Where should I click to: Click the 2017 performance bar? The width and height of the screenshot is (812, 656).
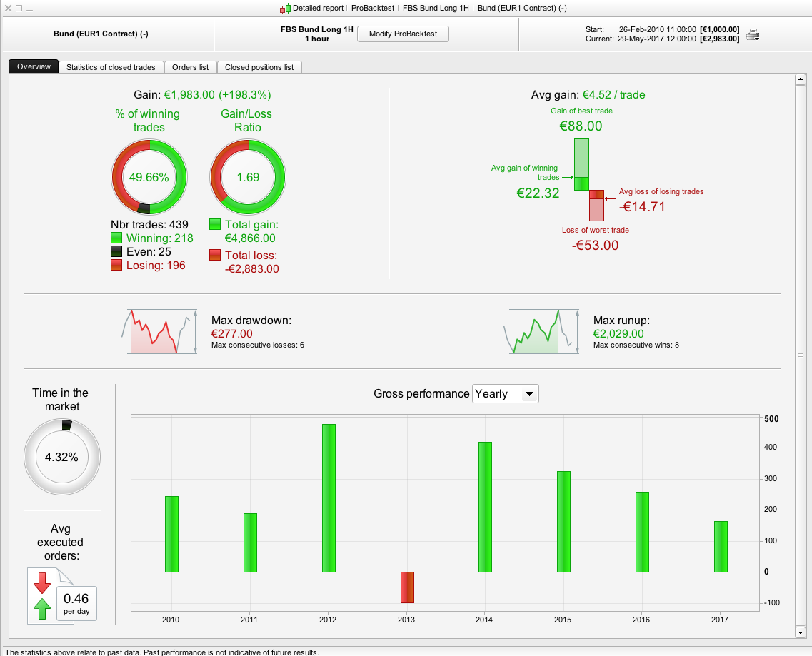point(721,547)
